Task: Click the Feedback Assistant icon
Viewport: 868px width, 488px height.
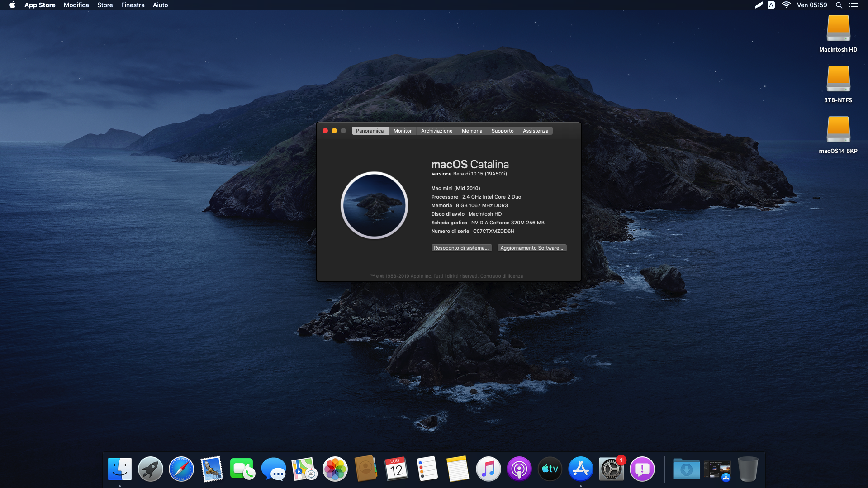Action: (642, 469)
